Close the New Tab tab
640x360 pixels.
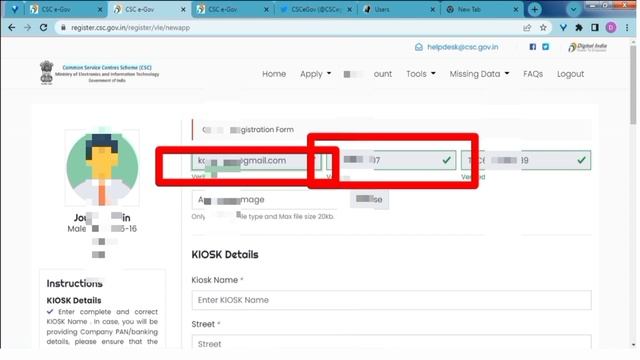(x=516, y=9)
